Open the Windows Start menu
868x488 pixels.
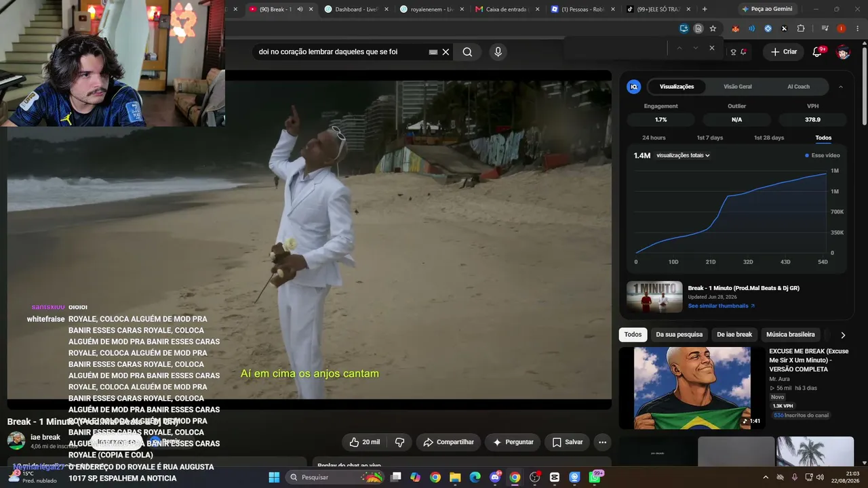click(274, 477)
